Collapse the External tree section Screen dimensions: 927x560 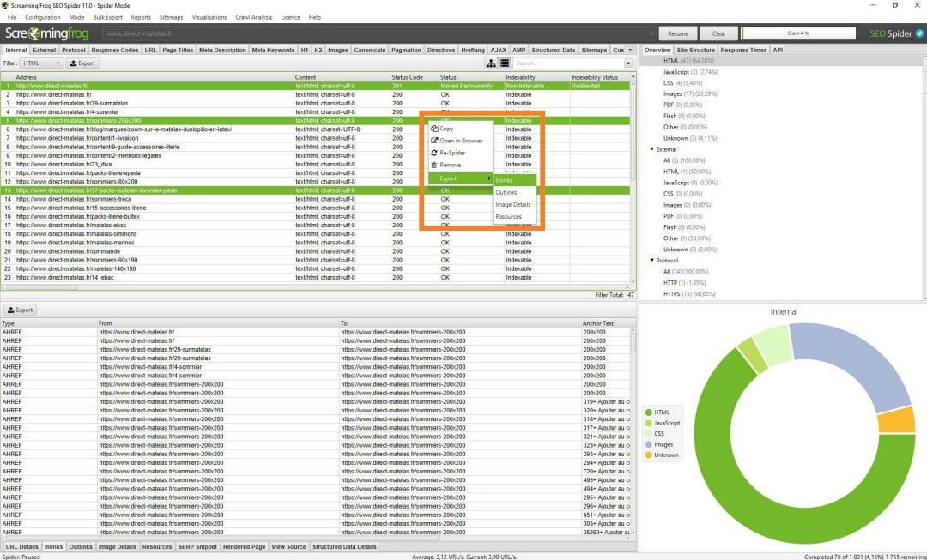652,149
